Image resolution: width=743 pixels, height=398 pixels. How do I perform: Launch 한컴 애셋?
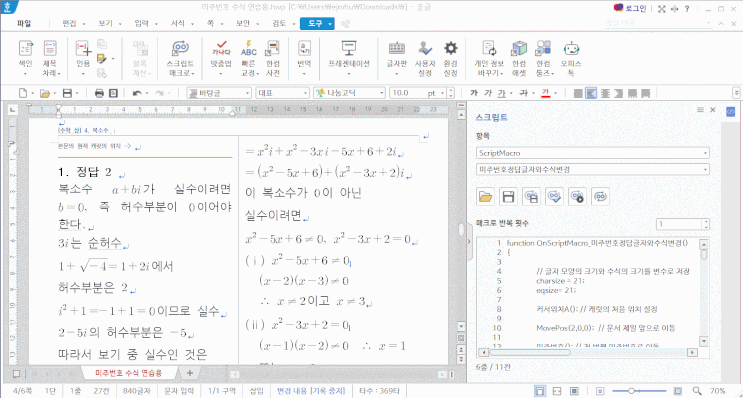tap(519, 58)
